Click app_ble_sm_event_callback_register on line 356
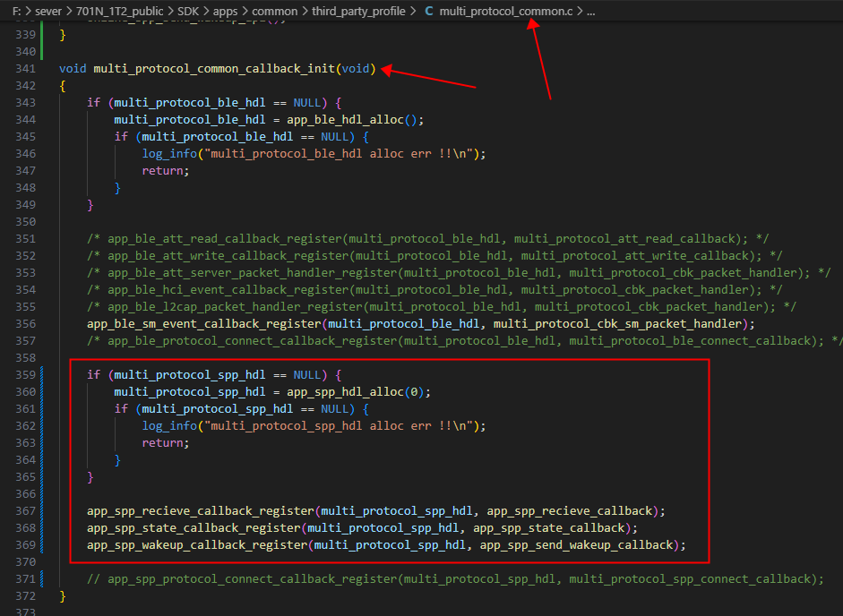This screenshot has width=843, height=616. click(203, 323)
